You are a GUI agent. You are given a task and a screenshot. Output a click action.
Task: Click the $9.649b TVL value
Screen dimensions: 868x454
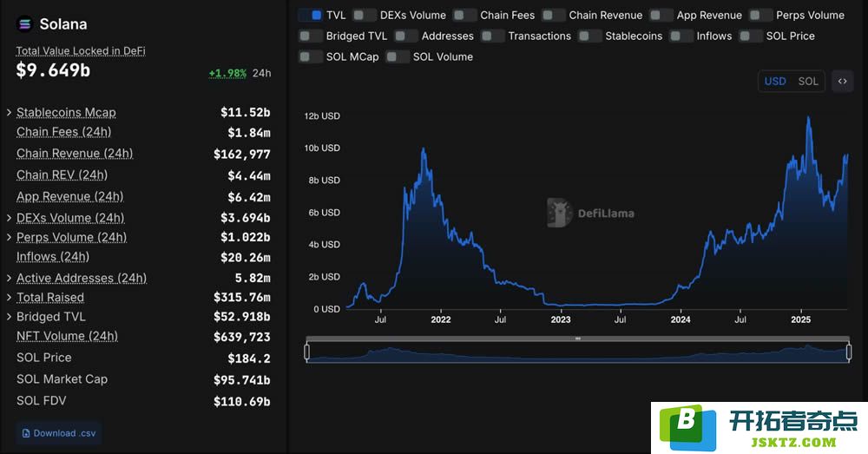pos(53,70)
